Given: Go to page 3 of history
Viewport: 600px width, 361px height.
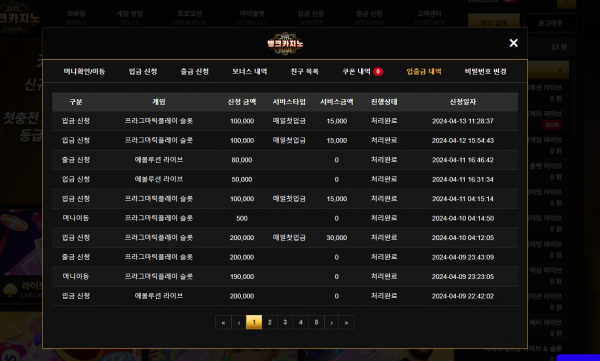Looking at the screenshot, I should [285, 322].
